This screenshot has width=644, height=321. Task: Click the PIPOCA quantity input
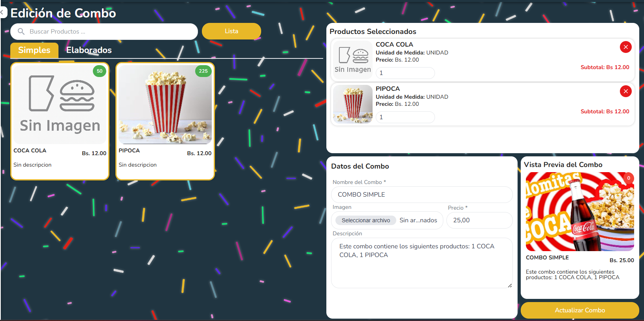[405, 117]
